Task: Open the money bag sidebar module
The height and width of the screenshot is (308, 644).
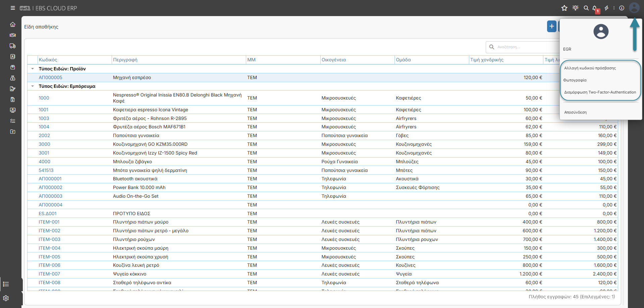Action: pos(13,78)
